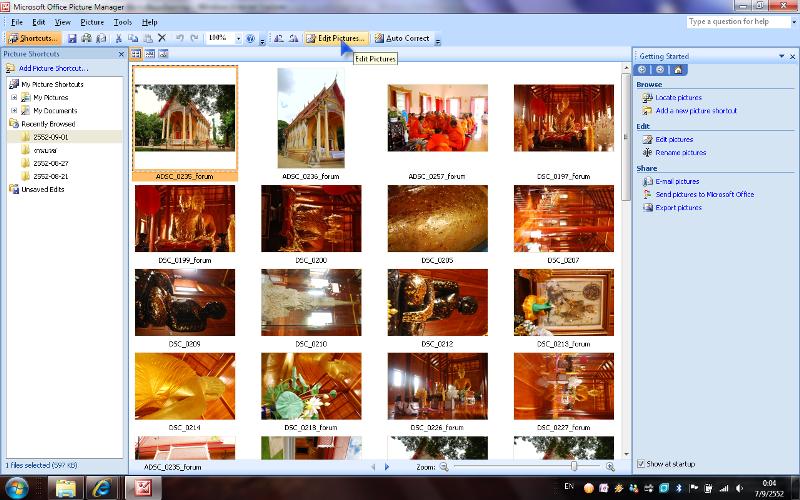The height and width of the screenshot is (500, 800).
Task: Go to previous picture arrow in status bar
Action: click(x=373, y=467)
